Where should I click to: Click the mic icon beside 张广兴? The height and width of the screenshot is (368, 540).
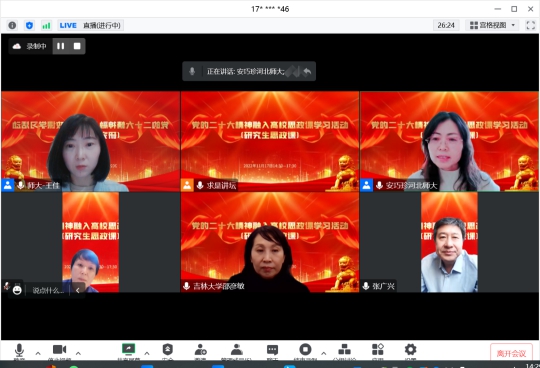click(366, 286)
